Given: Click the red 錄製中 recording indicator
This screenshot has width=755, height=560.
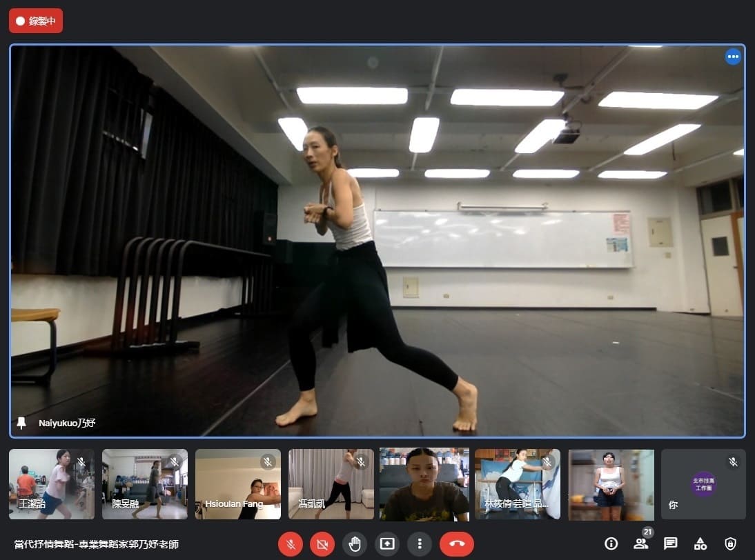Looking at the screenshot, I should (36, 21).
